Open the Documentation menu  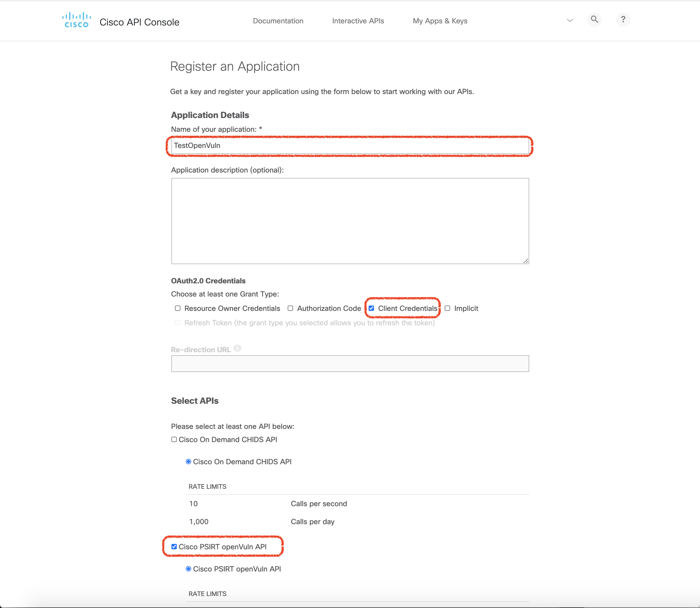(x=278, y=21)
